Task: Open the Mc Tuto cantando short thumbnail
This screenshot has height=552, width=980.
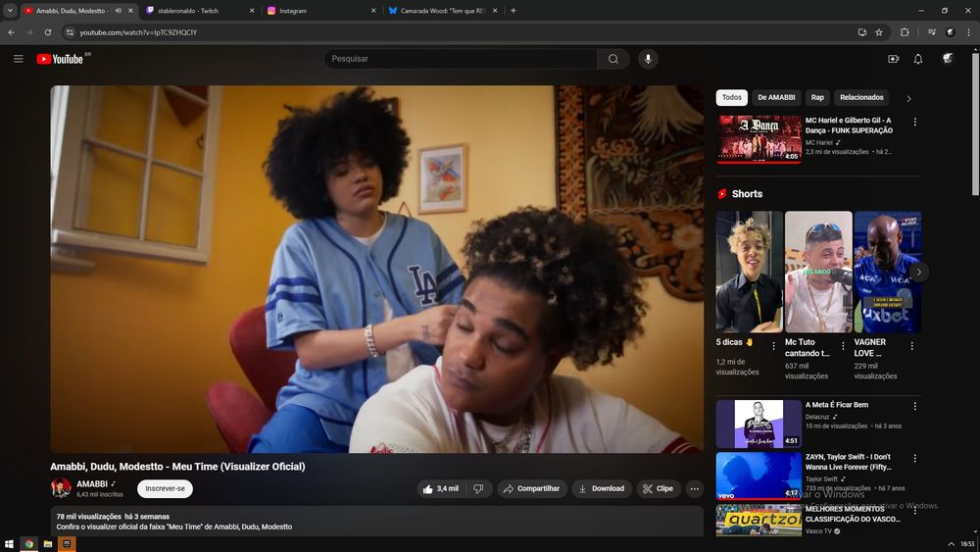Action: click(x=818, y=272)
